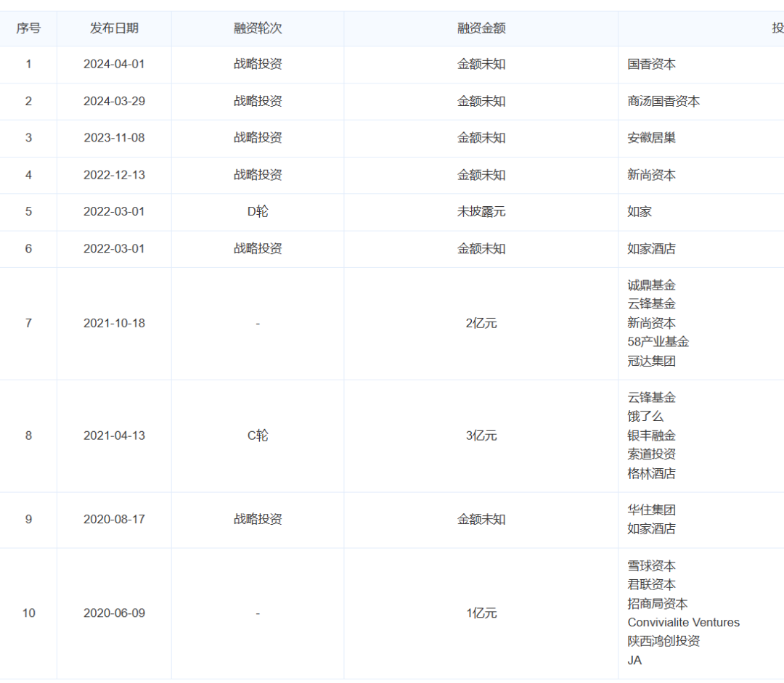Image resolution: width=784 pixels, height=683 pixels.
Task: Open investor link 银丰融金
Action: pyautogui.click(x=651, y=436)
